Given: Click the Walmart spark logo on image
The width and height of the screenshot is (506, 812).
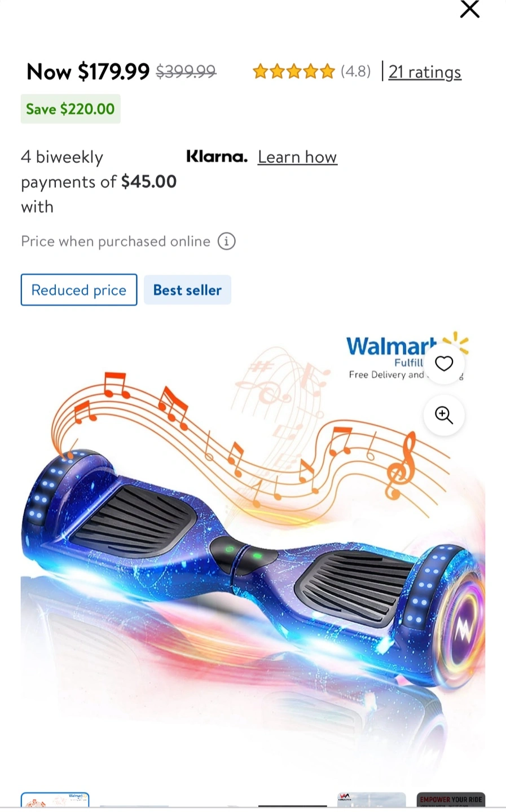Looking at the screenshot, I should coord(456,343).
